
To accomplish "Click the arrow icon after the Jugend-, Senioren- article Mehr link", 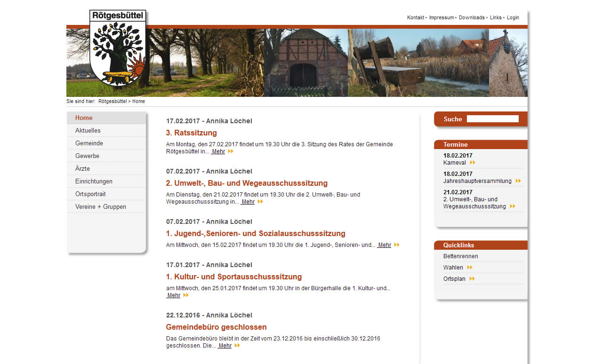I will click(x=397, y=245).
